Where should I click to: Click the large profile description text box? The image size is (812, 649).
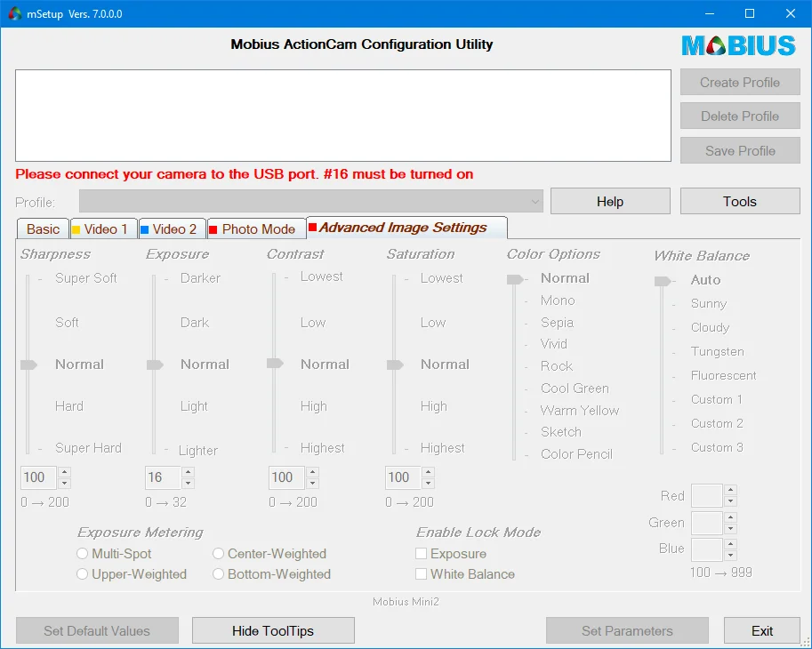[342, 116]
